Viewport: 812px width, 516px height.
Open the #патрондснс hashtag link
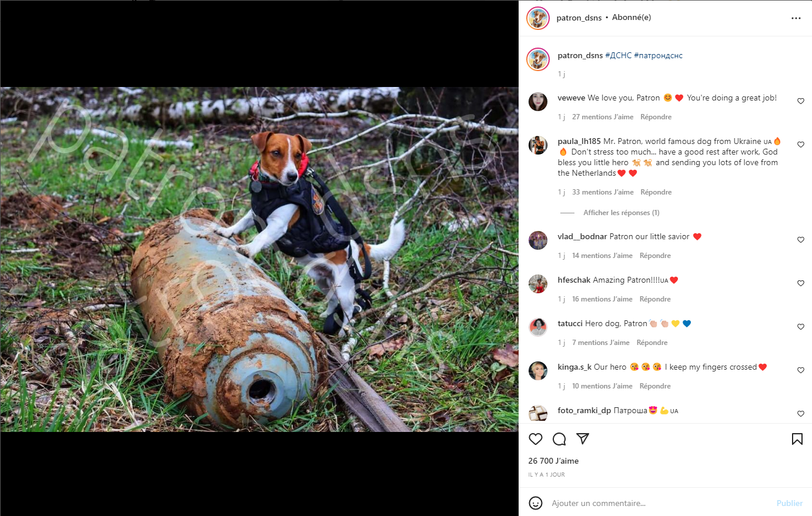(x=658, y=56)
